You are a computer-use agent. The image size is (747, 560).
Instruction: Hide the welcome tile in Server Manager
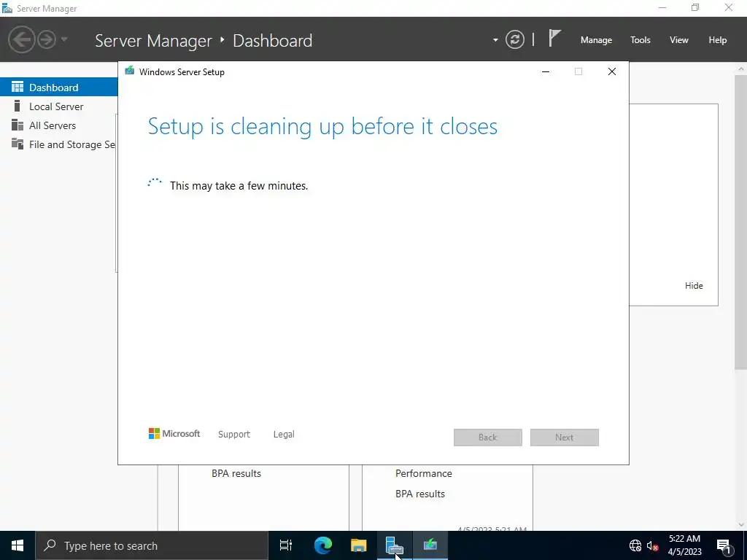click(x=694, y=286)
